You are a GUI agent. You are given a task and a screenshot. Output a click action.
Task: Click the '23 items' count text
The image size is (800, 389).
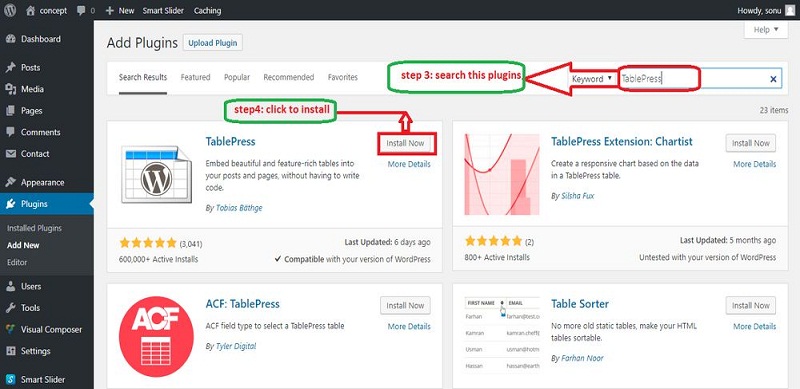pos(773,110)
